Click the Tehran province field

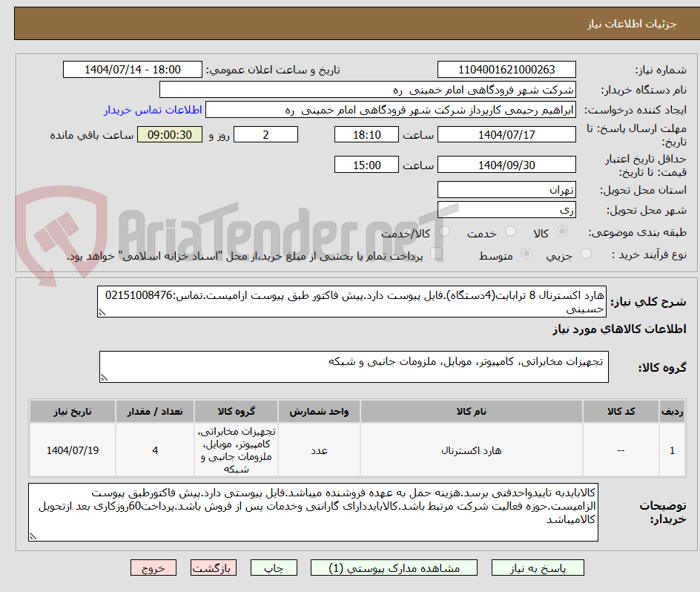pyautogui.click(x=506, y=189)
